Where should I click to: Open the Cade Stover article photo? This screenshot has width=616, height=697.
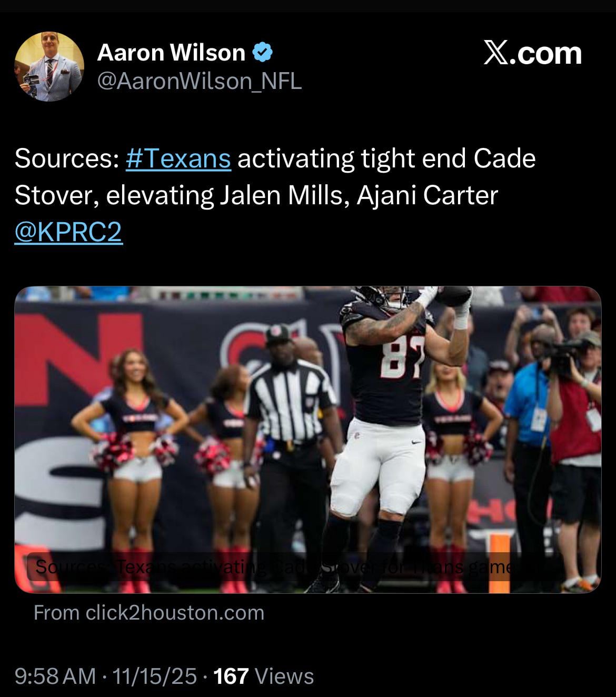[x=307, y=440]
